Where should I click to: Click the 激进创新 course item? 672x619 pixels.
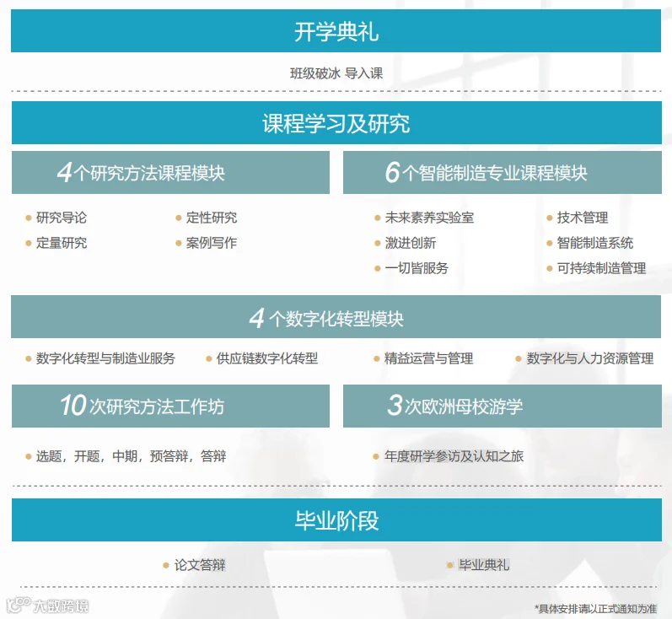point(410,243)
